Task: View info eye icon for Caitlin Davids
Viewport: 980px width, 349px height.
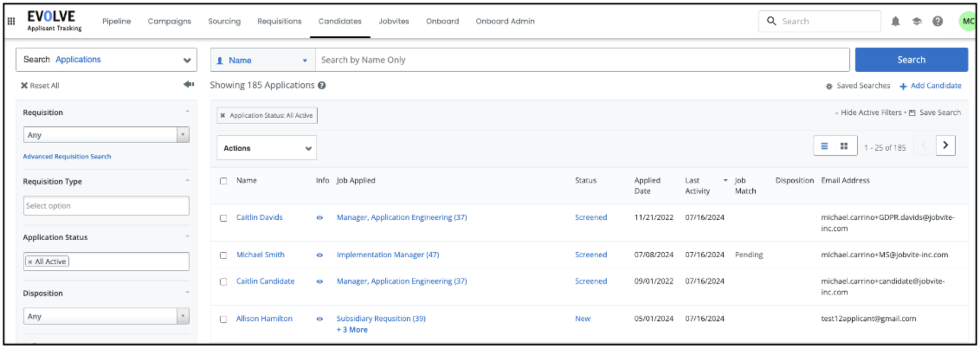Action: pyautogui.click(x=319, y=218)
